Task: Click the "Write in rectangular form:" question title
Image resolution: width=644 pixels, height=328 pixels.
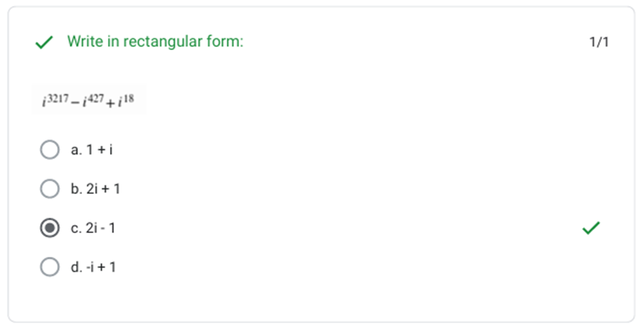Action: click(x=155, y=42)
